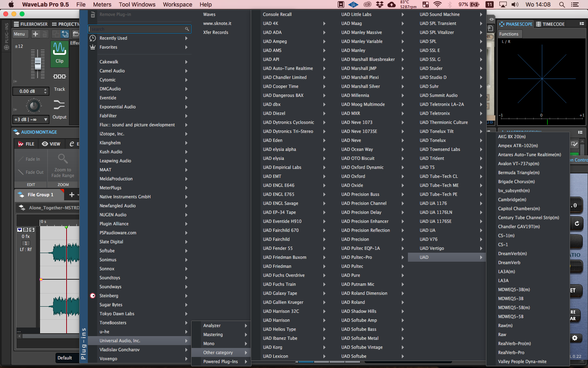Click the Master Section panel options icon
Screen dimensions: 588x368
580,132
